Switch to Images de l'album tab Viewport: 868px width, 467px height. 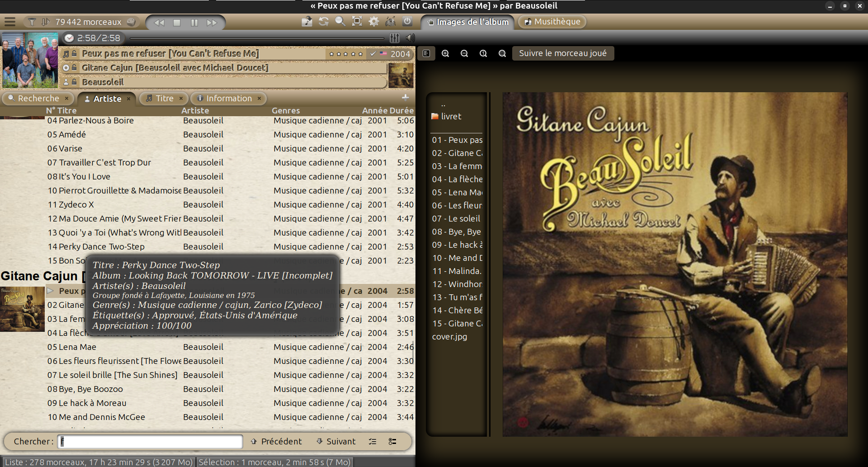click(x=468, y=22)
